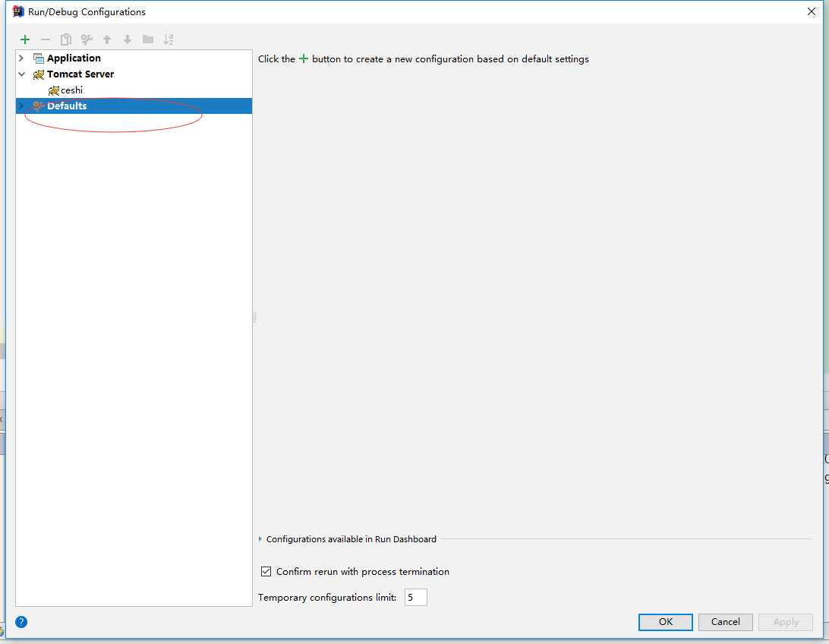Screen dimensions: 829x644
Task: Remove configuration using the minus icon
Action: (x=46, y=39)
